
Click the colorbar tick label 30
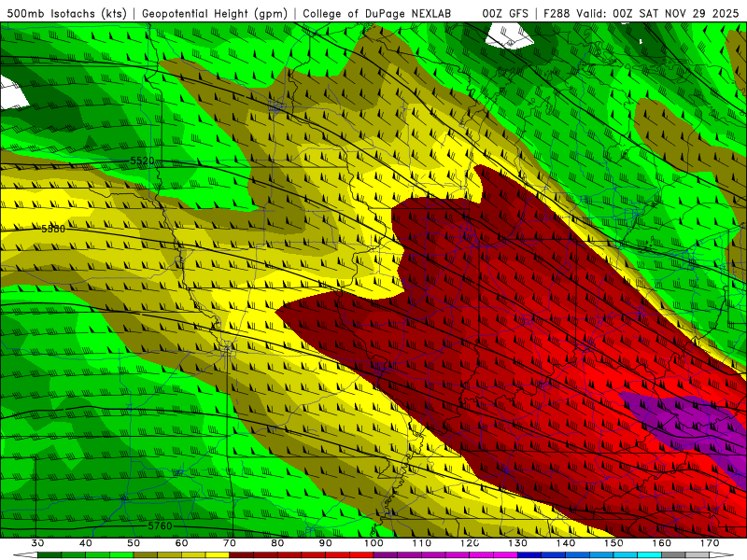click(x=37, y=543)
